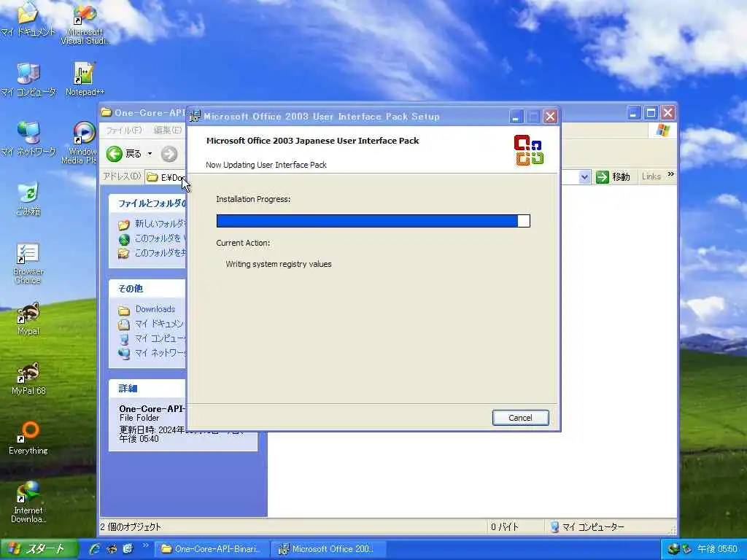This screenshot has height=560, width=747.
Task: Click the Go button in Explorer
Action: (x=613, y=177)
